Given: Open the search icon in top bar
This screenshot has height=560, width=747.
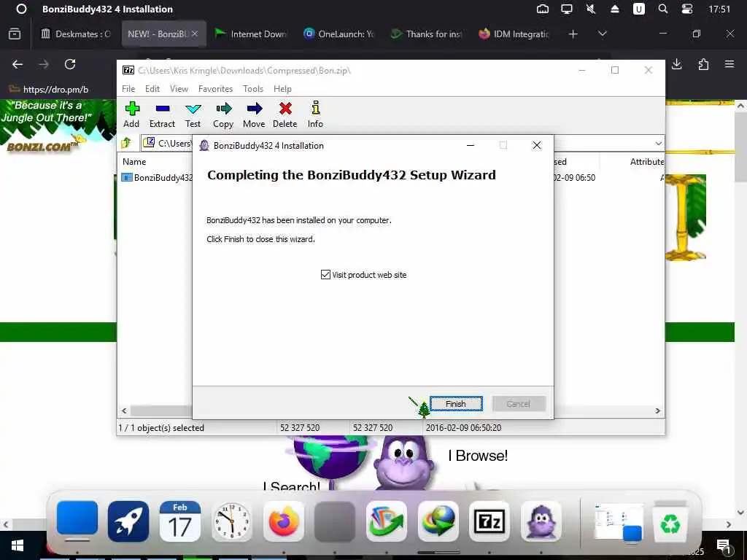Looking at the screenshot, I should click(x=662, y=9).
